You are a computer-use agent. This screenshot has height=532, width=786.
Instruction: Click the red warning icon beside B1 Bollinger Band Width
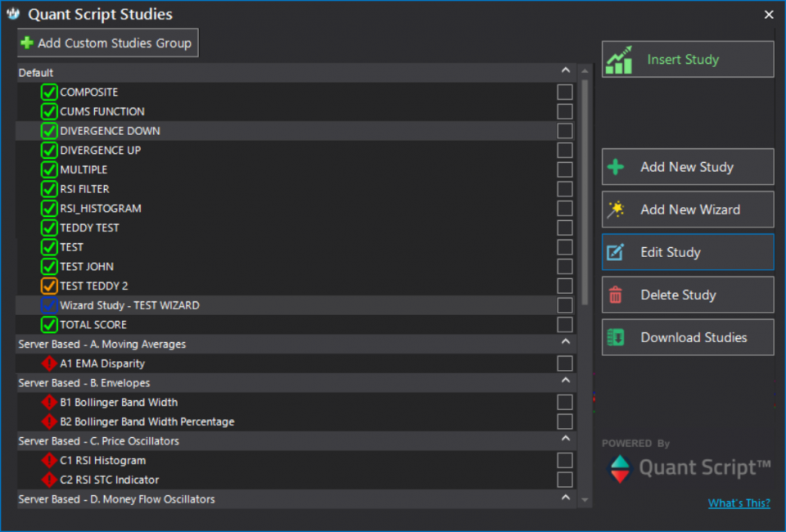[48, 402]
